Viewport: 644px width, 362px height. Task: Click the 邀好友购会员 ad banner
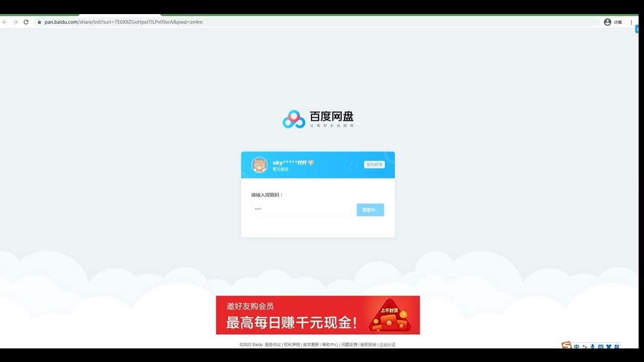pos(317,315)
